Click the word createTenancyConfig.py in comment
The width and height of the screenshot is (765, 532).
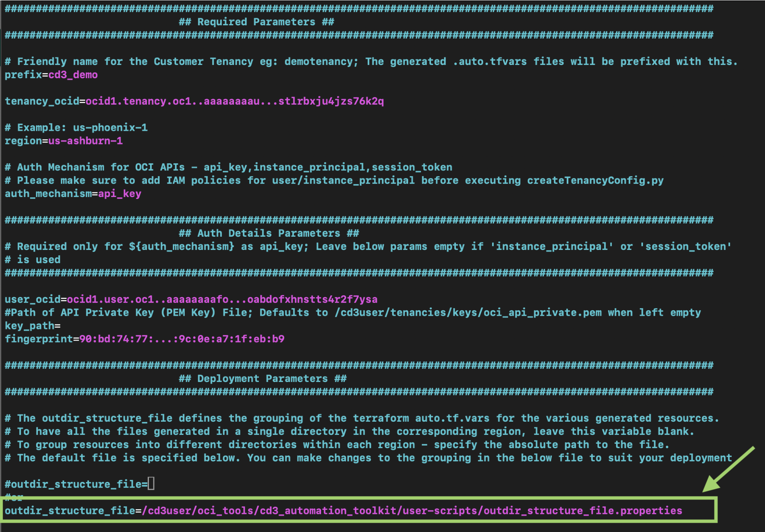pyautogui.click(x=595, y=181)
